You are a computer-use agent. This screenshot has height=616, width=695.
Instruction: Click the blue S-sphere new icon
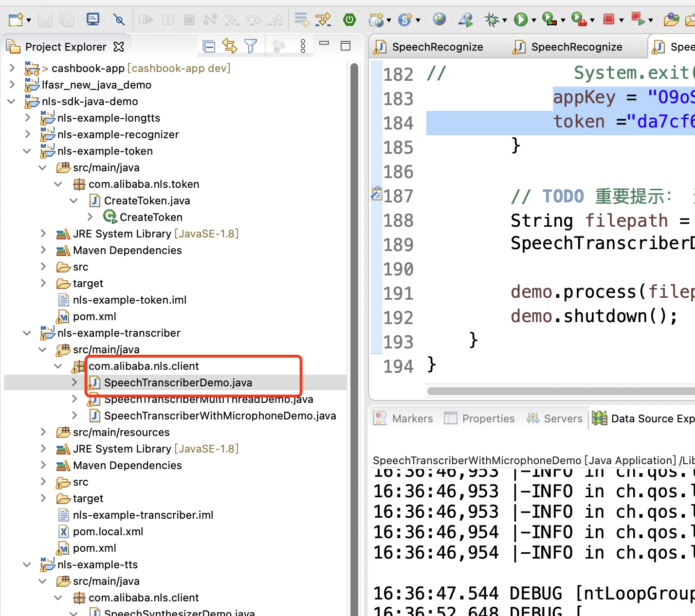pos(405,19)
